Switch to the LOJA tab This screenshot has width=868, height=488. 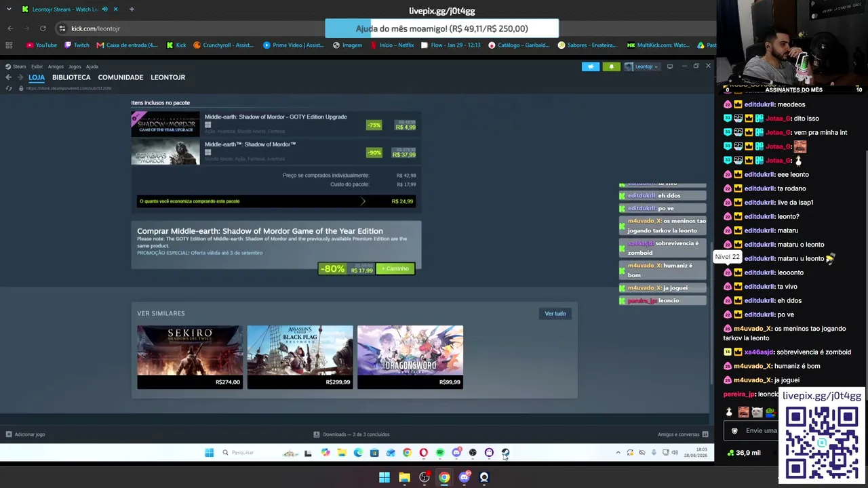(37, 77)
